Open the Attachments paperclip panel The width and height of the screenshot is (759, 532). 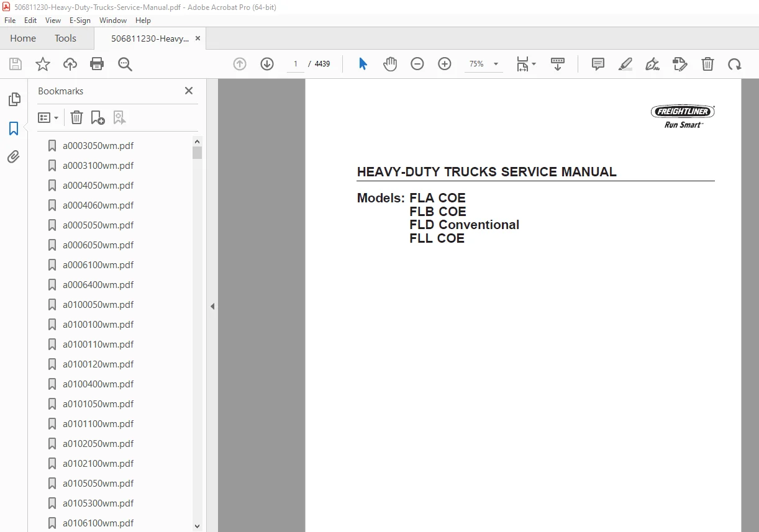click(14, 156)
